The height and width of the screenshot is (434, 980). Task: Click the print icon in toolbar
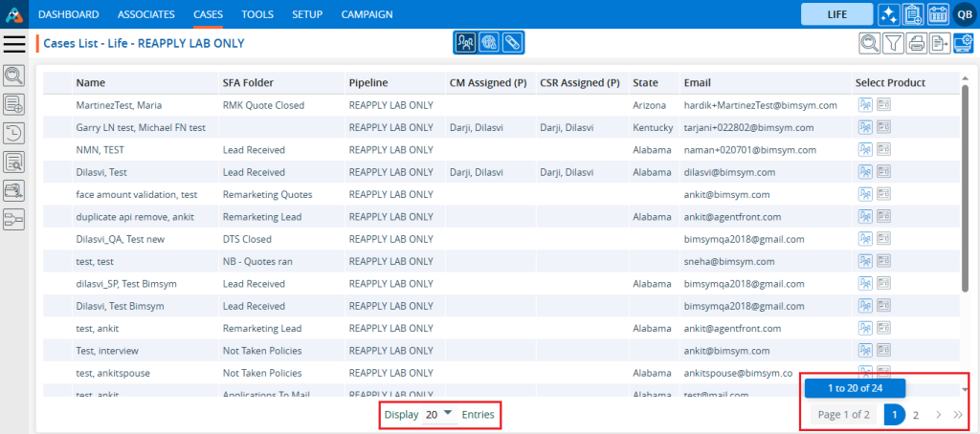[917, 42]
